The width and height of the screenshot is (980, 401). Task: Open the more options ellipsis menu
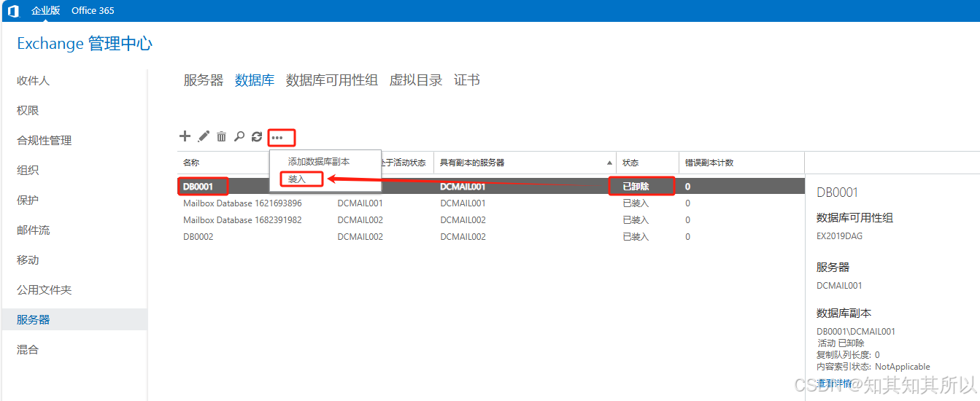[277, 137]
